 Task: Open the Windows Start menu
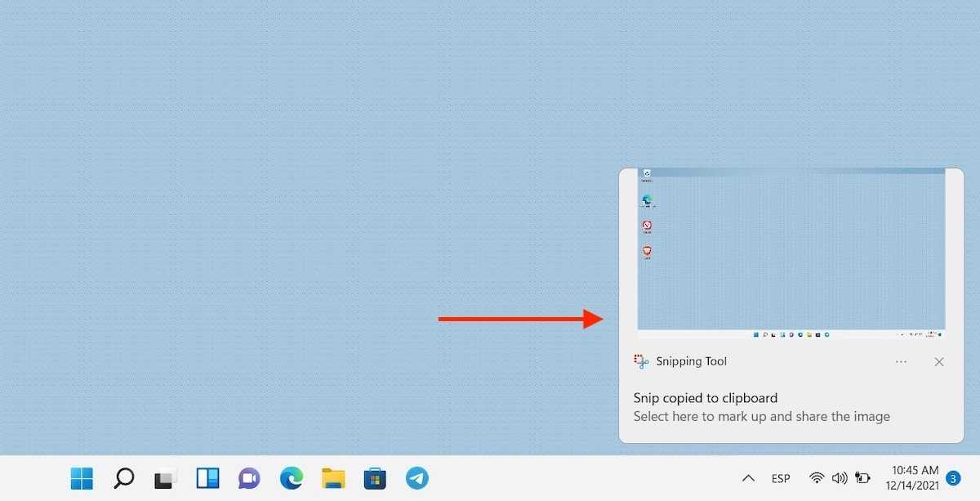82,478
